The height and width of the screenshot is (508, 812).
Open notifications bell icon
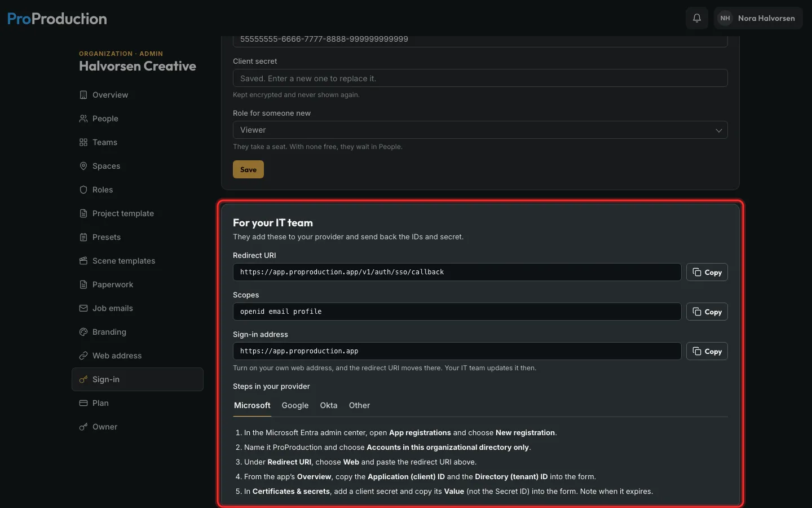tap(697, 18)
